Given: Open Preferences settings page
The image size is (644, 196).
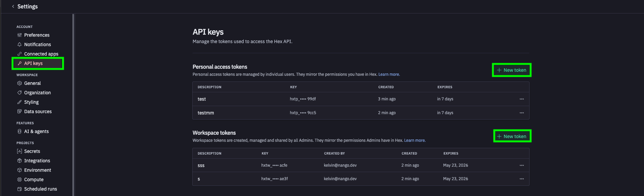Looking at the screenshot, I should (x=37, y=35).
